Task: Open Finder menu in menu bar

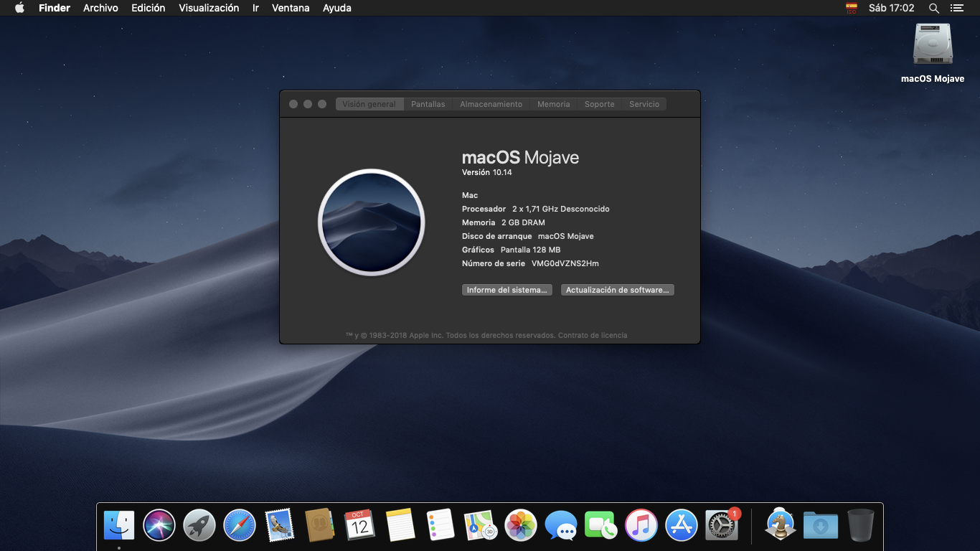Action: coord(55,8)
